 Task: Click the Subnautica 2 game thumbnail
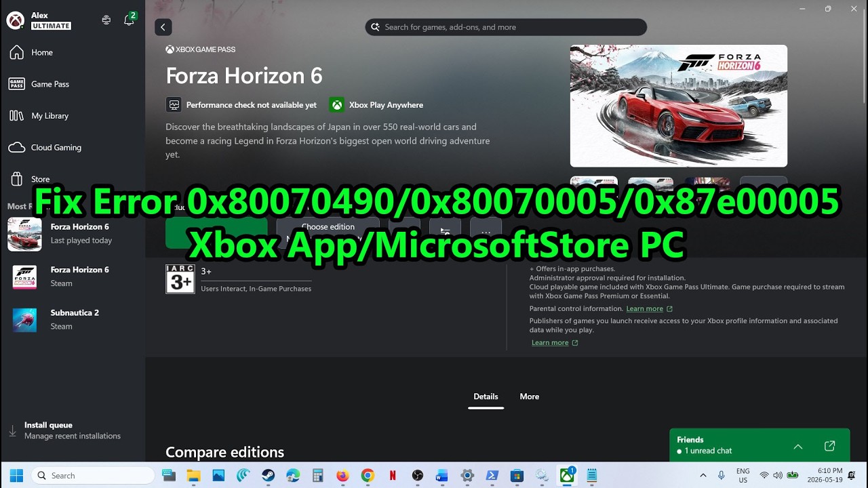pyautogui.click(x=25, y=320)
